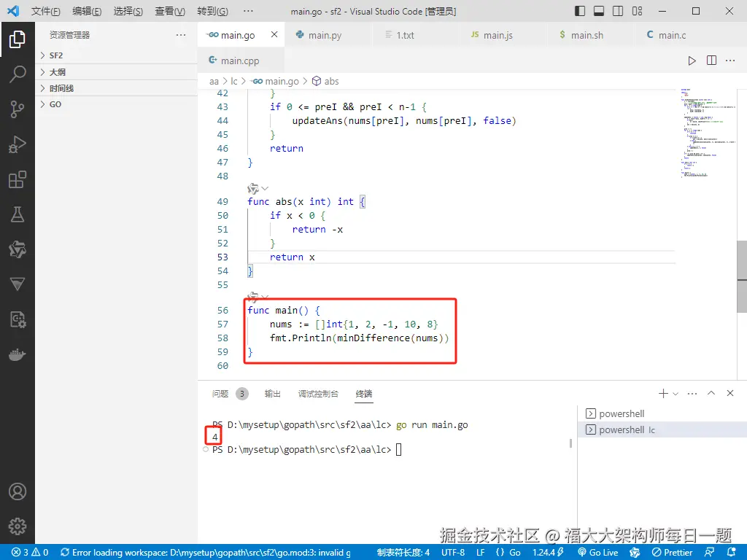The height and width of the screenshot is (560, 747).
Task: Open editor more actions ellipsis
Action: [730, 61]
